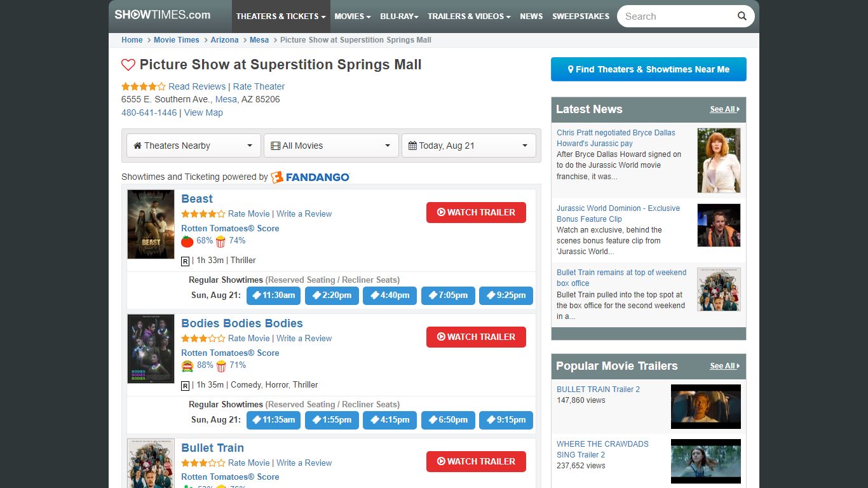Call theater number 480-641-1446
The height and width of the screenshot is (488, 868).
click(x=149, y=112)
